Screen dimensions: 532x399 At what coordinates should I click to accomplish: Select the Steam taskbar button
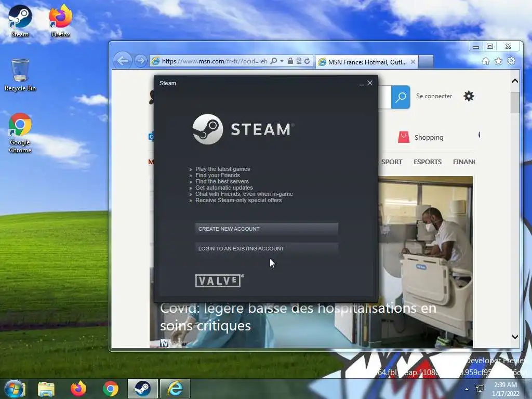tap(142, 389)
